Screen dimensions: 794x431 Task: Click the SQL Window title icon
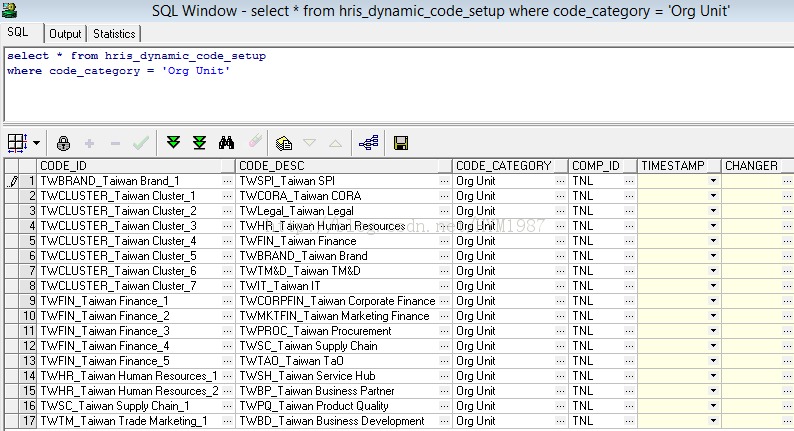[9, 10]
